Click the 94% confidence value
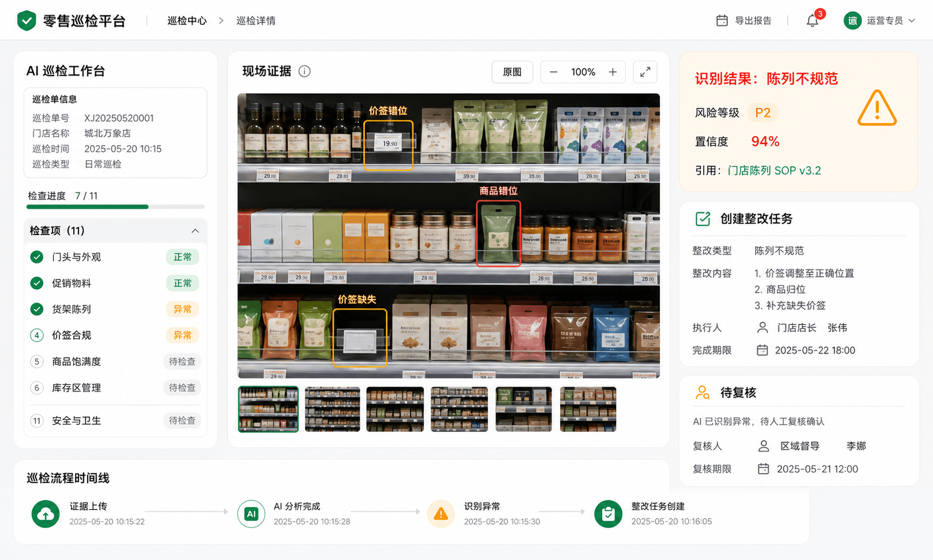 click(x=765, y=142)
